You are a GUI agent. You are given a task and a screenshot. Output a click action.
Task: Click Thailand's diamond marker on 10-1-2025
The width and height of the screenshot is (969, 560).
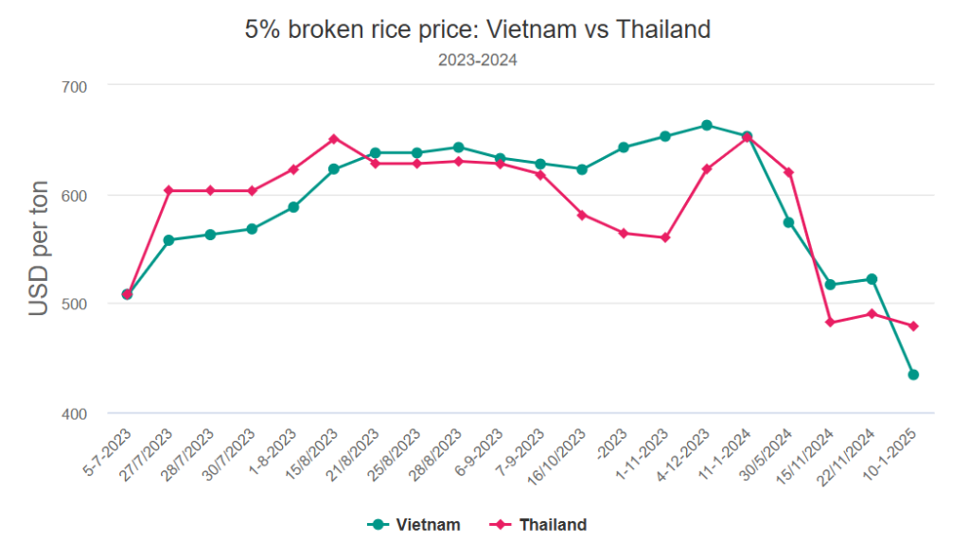(913, 326)
